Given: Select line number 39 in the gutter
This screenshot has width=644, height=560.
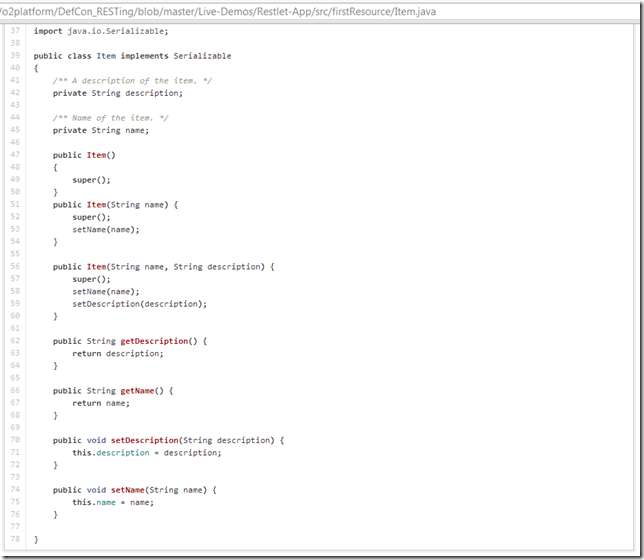Looking at the screenshot, I should [x=15, y=55].
